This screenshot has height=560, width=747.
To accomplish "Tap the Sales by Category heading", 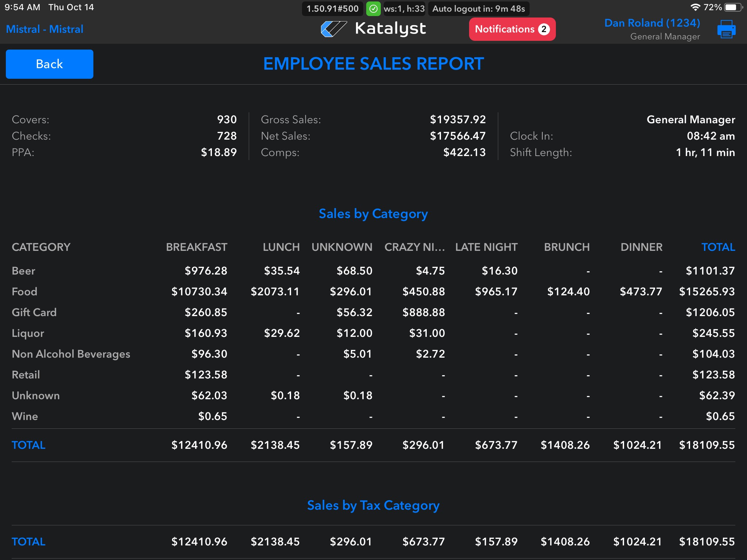I will click(x=373, y=214).
